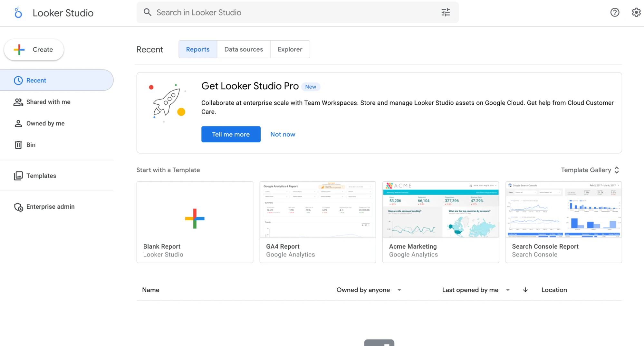Open the Settings gear icon
The width and height of the screenshot is (644, 346).
point(636,12)
